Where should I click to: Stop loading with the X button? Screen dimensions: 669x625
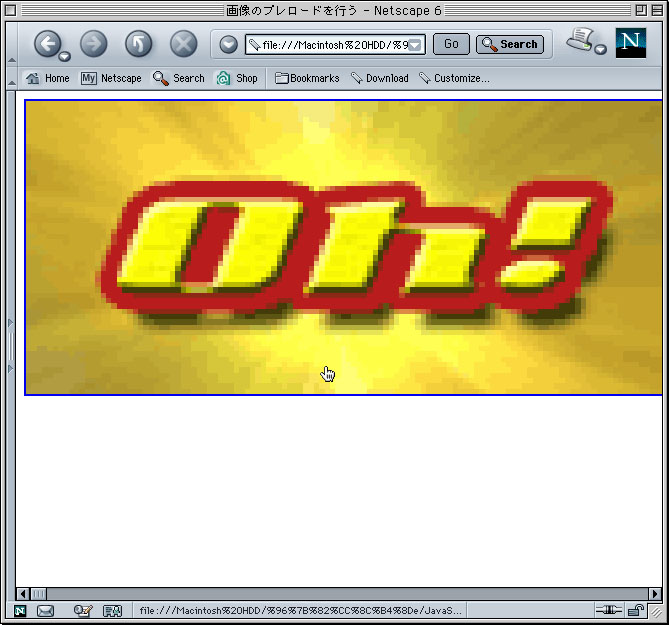pos(183,44)
